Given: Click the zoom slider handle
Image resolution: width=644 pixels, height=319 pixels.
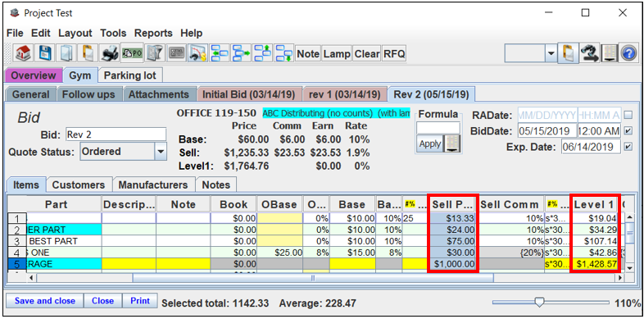Looking at the screenshot, I should coord(540,303).
